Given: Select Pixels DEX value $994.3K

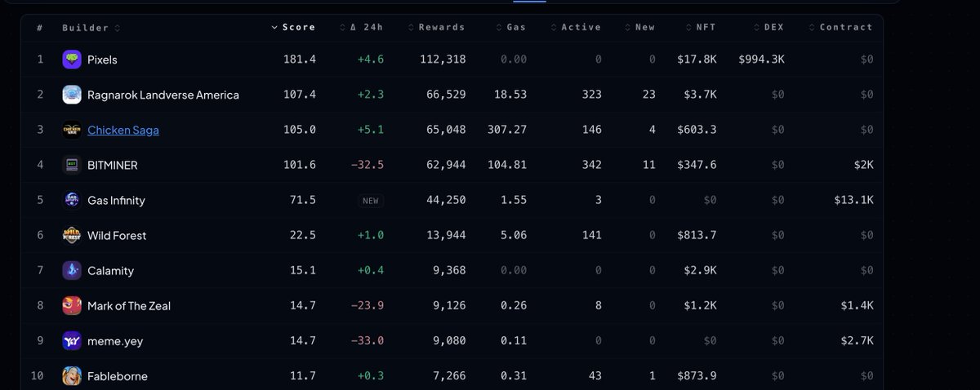Looking at the screenshot, I should click(x=761, y=60).
